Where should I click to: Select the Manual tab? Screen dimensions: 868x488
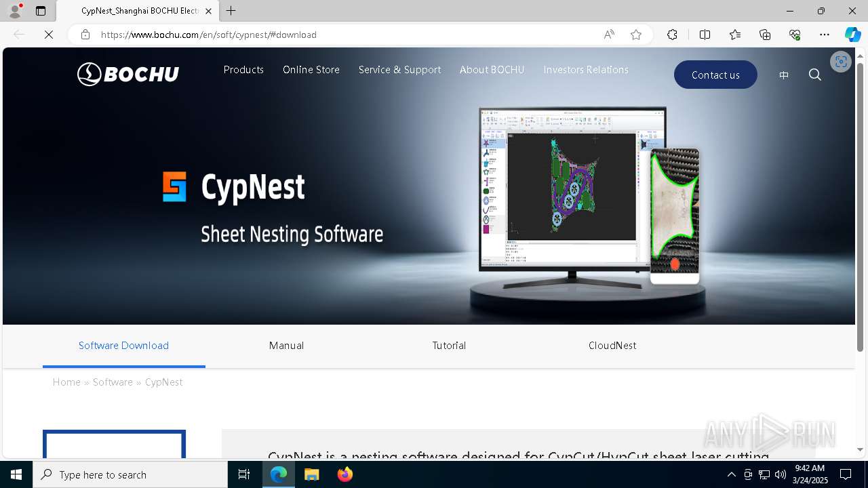coord(286,346)
